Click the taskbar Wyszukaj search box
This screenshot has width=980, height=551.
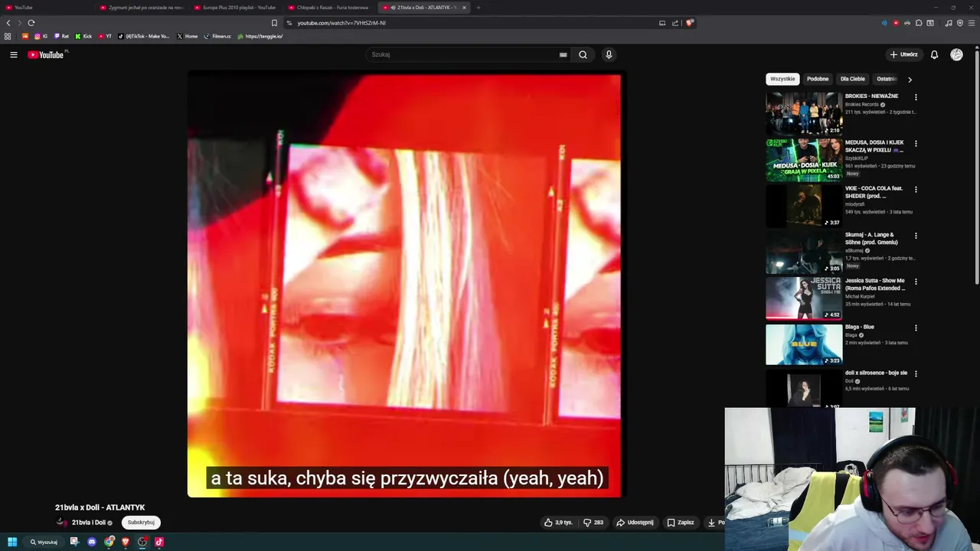point(44,542)
